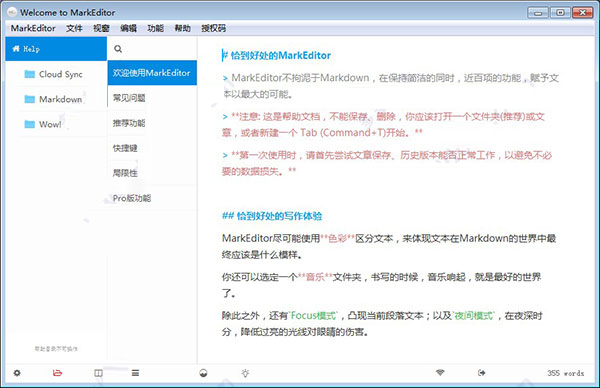Open the Markdown folder
This screenshot has width=600, height=388.
coord(56,99)
